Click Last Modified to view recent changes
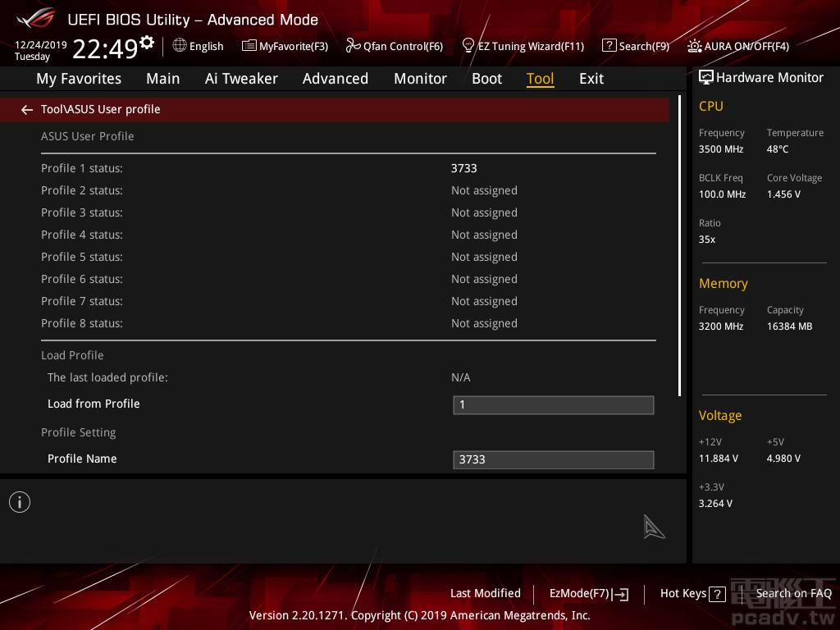Screen dimensions: 840x630 coord(485,593)
